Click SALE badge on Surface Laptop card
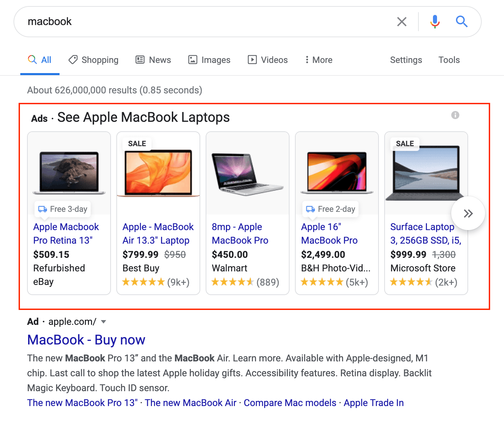 click(x=405, y=143)
